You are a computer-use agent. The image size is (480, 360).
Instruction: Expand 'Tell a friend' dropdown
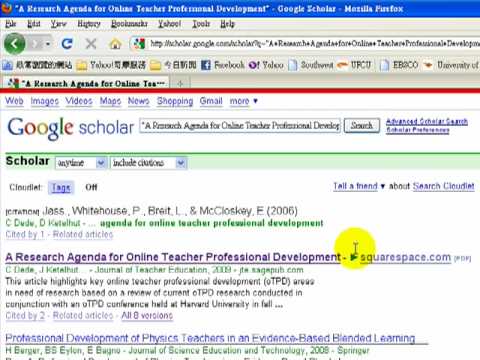pos(359,186)
